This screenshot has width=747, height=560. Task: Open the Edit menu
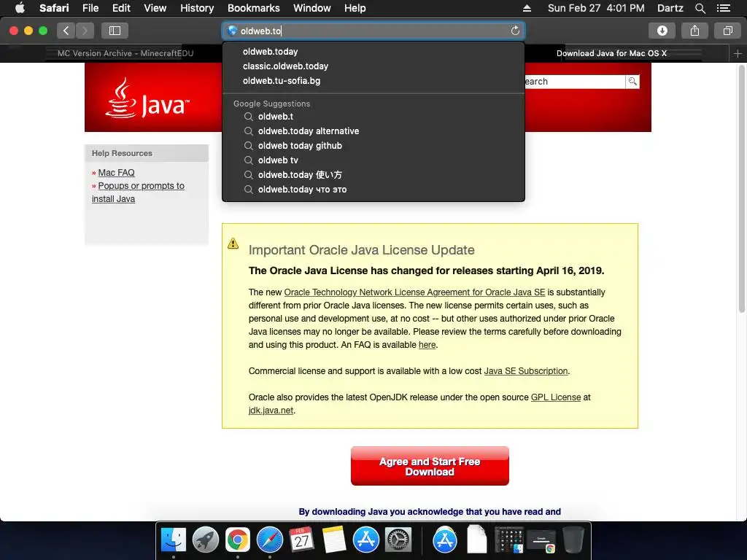click(x=121, y=8)
